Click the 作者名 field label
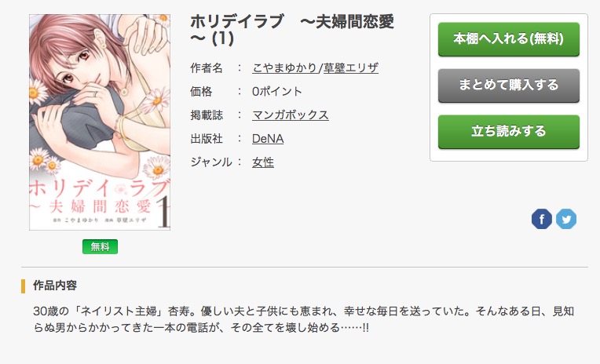 pyautogui.click(x=207, y=68)
